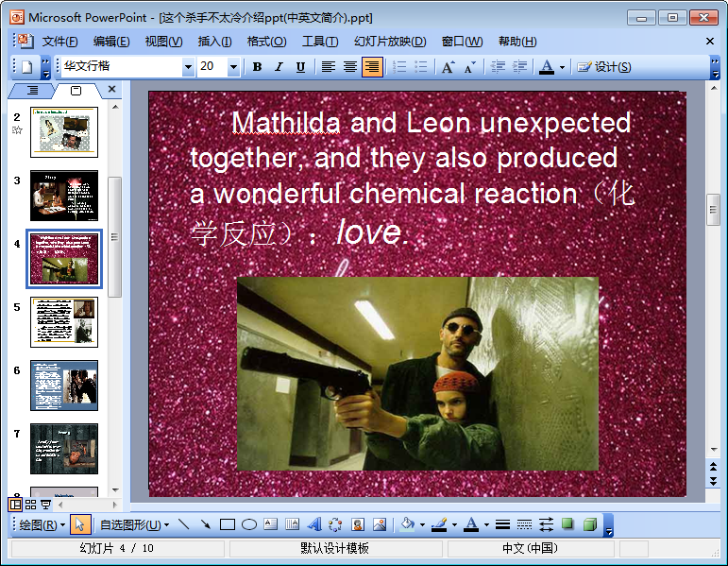Viewport: 728px width, 566px height.
Task: Select slide 2 thumbnail
Action: point(64,132)
